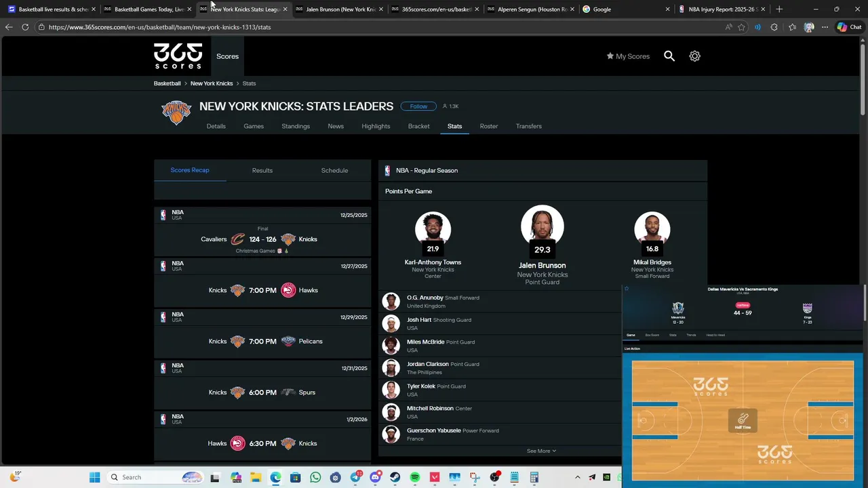Open the Standings tab
This screenshot has width=868, height=488.
click(296, 126)
